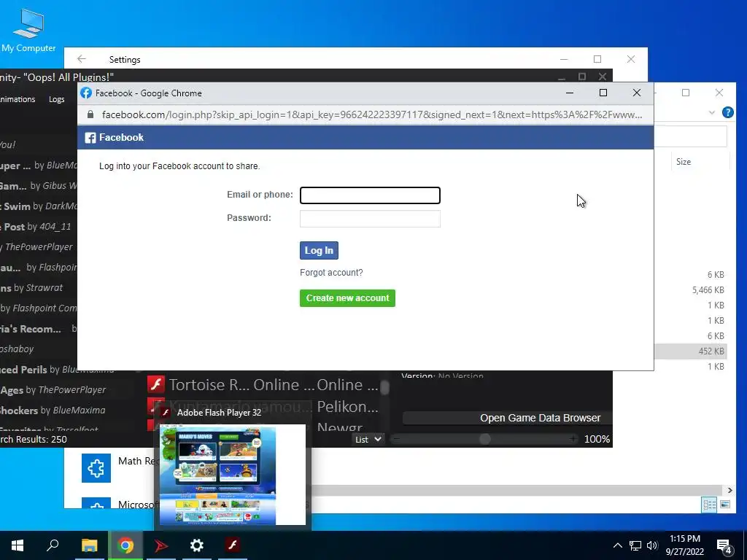The width and height of the screenshot is (747, 560).
Task: Click the Adobe Flash Player 32 preview thumbnail
Action: (233, 475)
